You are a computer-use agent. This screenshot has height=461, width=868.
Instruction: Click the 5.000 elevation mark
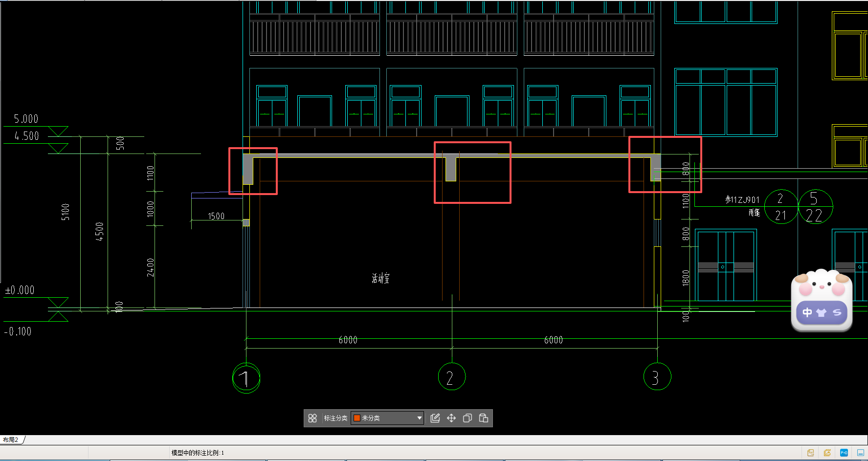click(x=26, y=119)
